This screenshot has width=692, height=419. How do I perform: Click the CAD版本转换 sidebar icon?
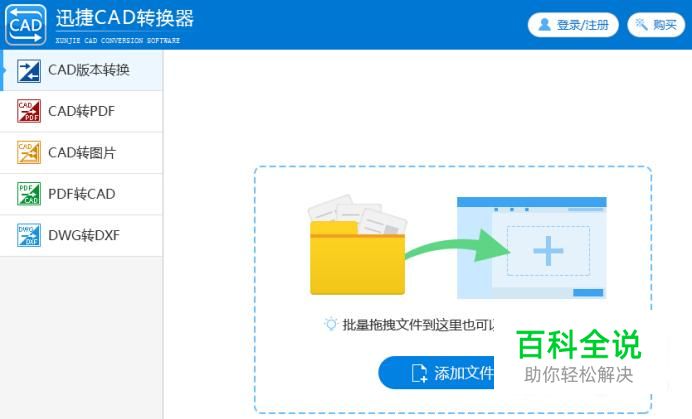tap(29, 71)
